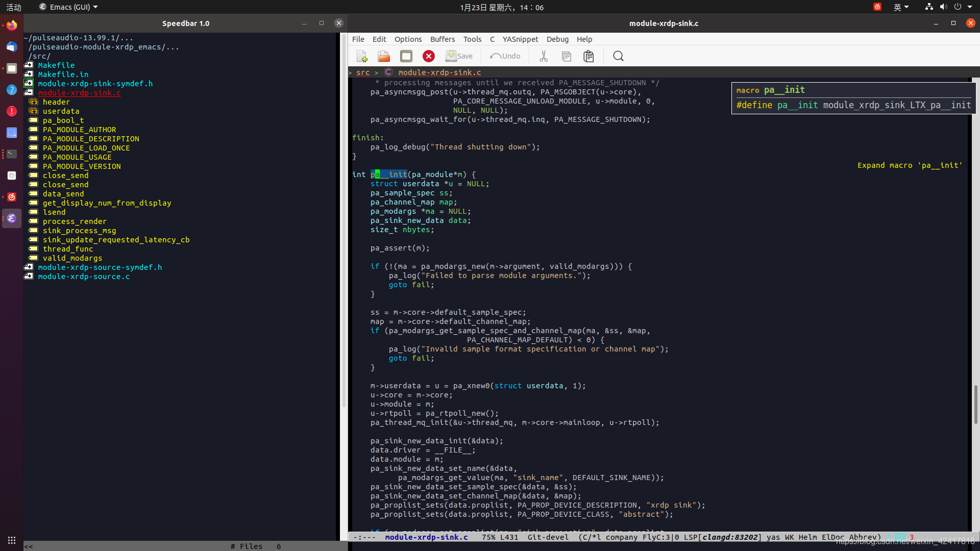Click the New File toolbar icon
The width and height of the screenshot is (980, 551).
[362, 56]
